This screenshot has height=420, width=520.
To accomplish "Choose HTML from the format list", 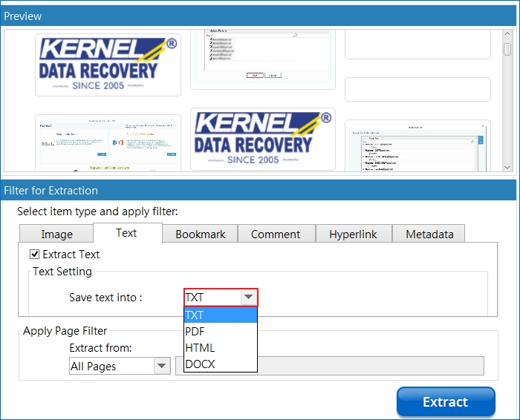I will (x=221, y=347).
